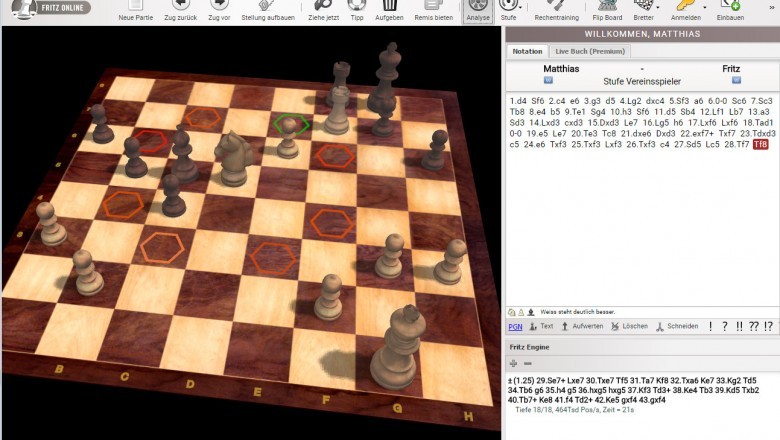Screen dimensions: 780x440
Task: Go to move 22.exf7+ in notation
Action: click(x=696, y=133)
